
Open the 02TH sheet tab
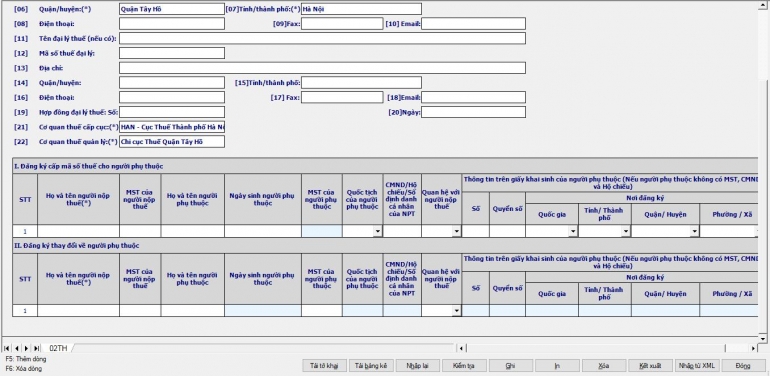pyautogui.click(x=58, y=348)
